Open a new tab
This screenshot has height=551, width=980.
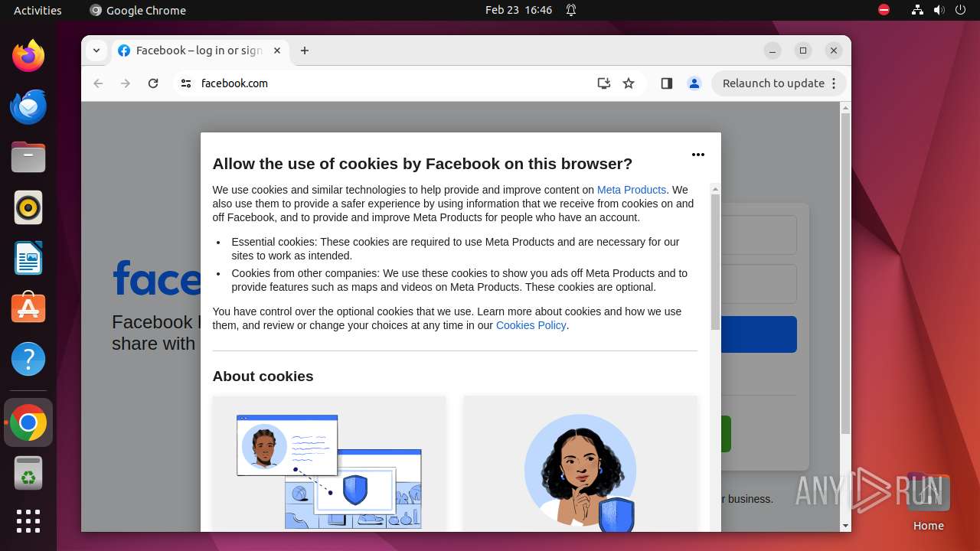[x=305, y=51]
